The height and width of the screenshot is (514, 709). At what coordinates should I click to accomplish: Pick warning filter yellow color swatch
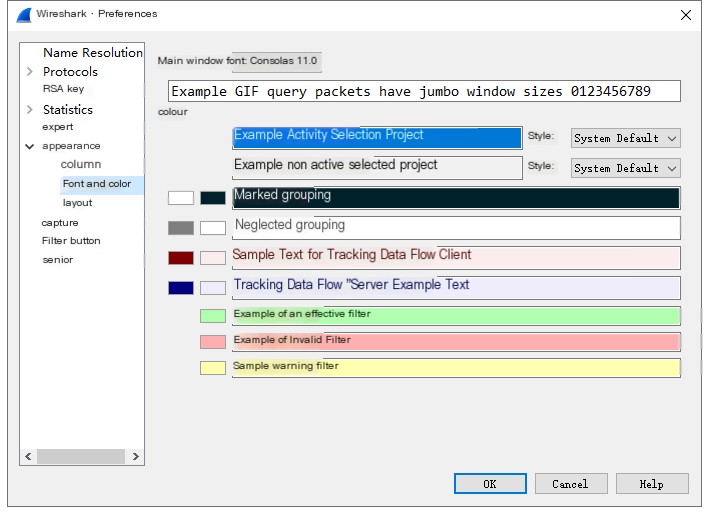click(x=213, y=368)
